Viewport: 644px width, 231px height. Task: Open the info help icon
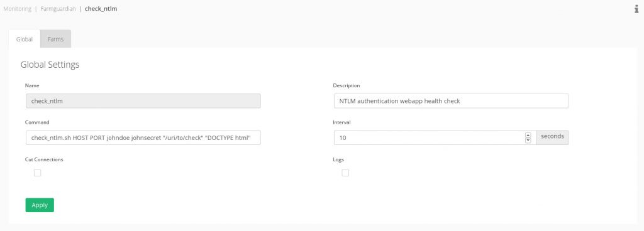(x=636, y=9)
